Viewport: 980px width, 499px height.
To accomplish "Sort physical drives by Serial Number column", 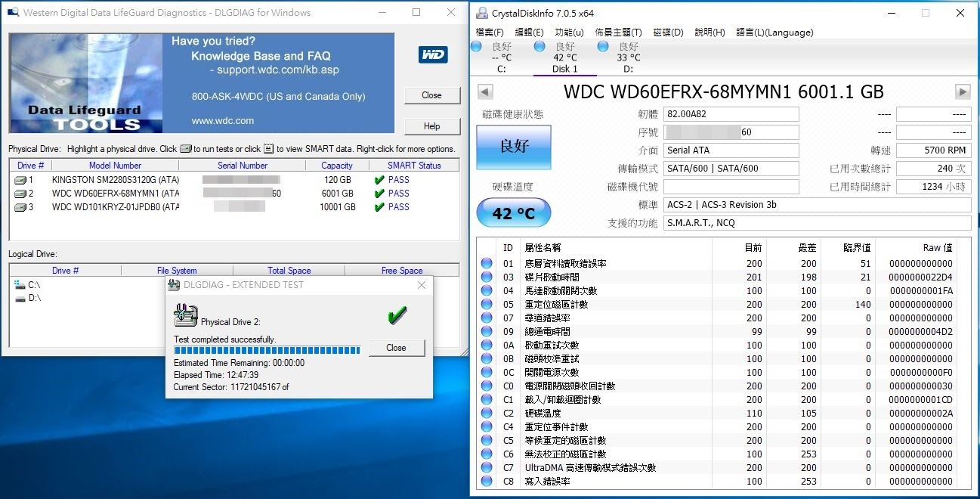I will point(242,166).
